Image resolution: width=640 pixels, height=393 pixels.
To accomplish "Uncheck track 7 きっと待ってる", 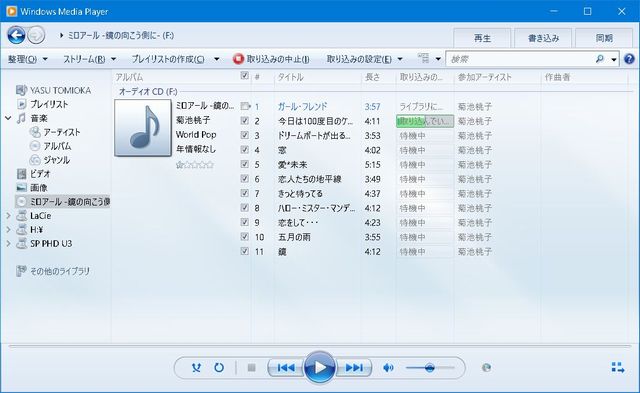I will (244, 193).
